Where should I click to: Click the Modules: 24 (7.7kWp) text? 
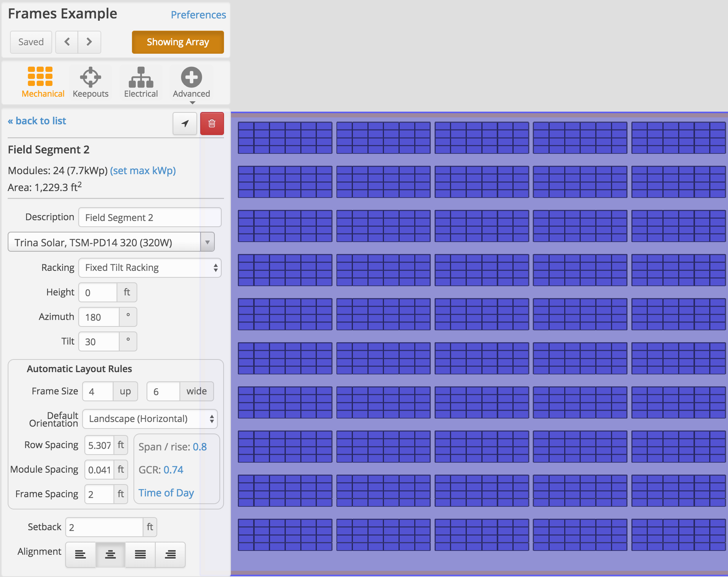58,170
